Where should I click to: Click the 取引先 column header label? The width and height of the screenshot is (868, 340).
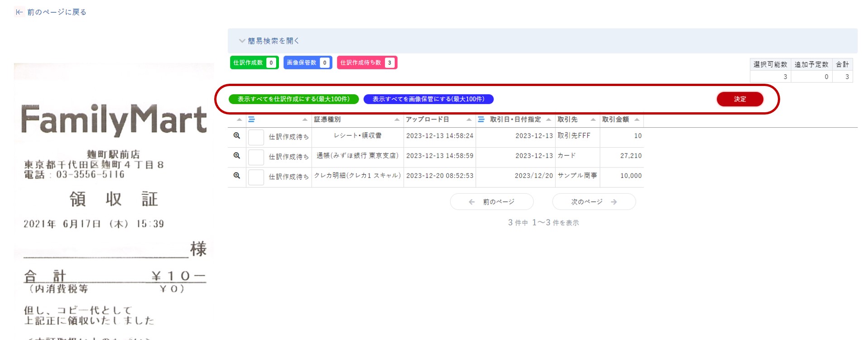pos(567,120)
